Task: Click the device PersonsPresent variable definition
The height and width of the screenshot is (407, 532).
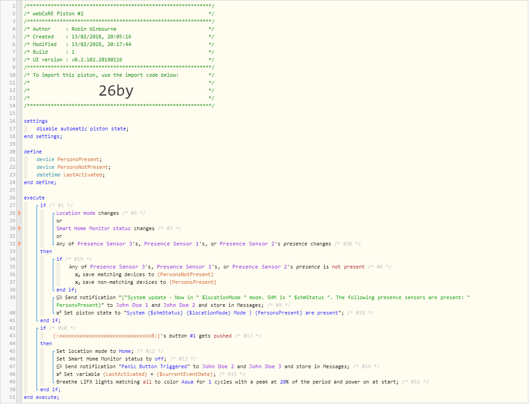Action: pyautogui.click(x=69, y=159)
